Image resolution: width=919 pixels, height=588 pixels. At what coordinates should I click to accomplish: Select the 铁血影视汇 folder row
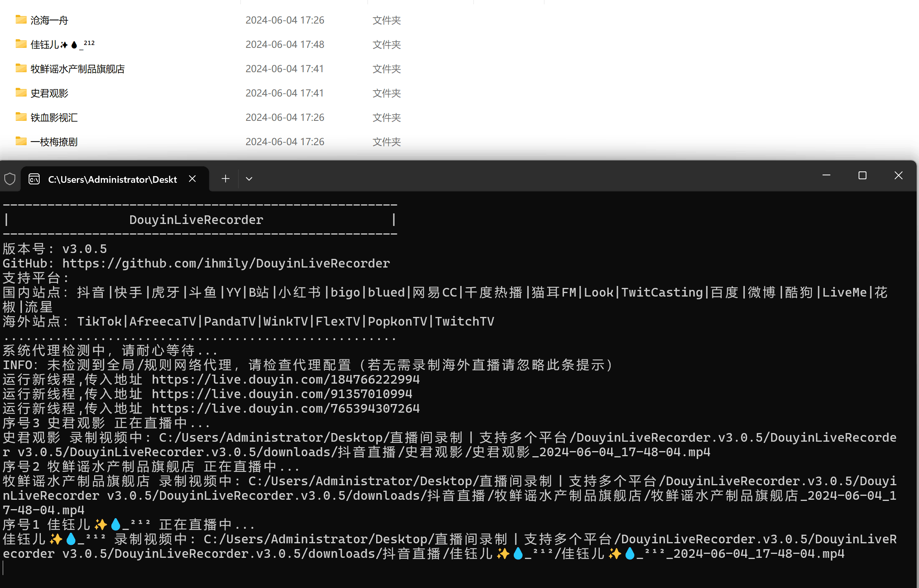[x=54, y=117]
